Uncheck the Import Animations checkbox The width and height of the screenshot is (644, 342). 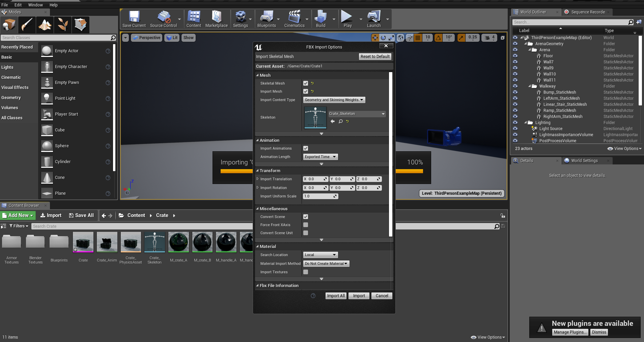pos(306,148)
